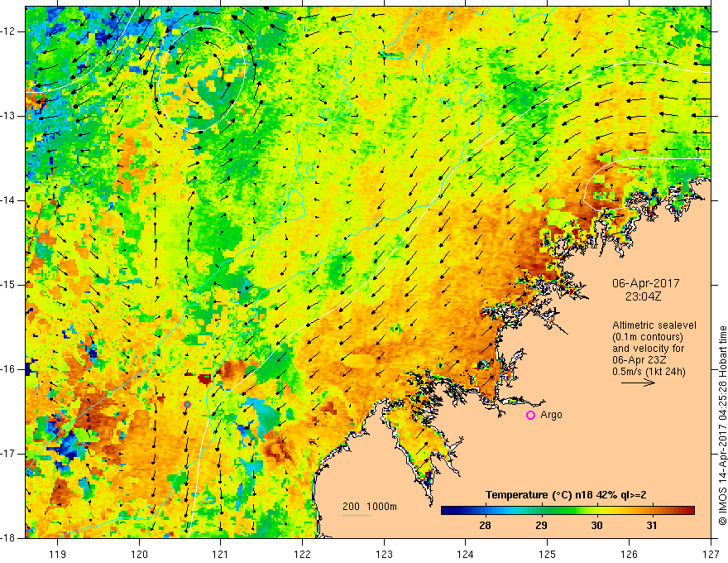Click the longitude axis label '125'
The height and width of the screenshot is (563, 728).
[548, 554]
